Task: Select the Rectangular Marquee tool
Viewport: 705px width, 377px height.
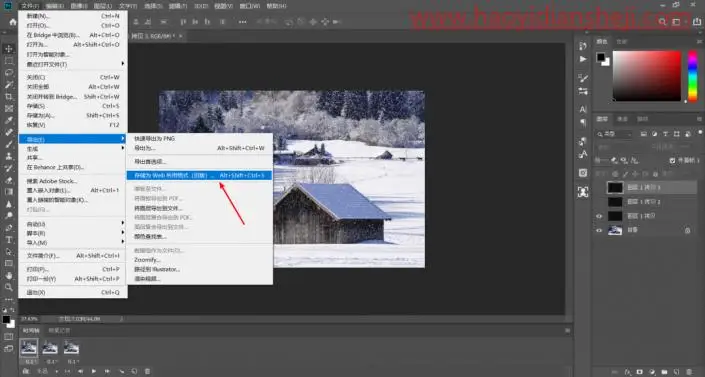Action: [x=9, y=61]
